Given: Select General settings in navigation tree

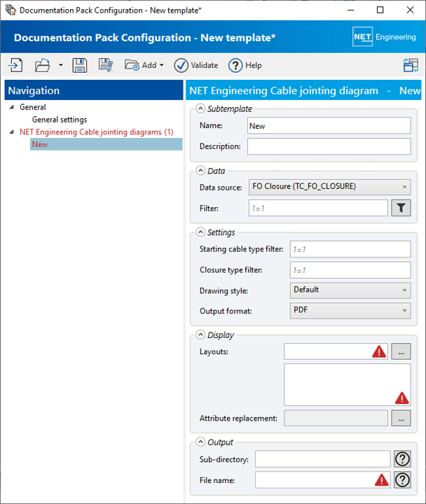Looking at the screenshot, I should (x=60, y=120).
